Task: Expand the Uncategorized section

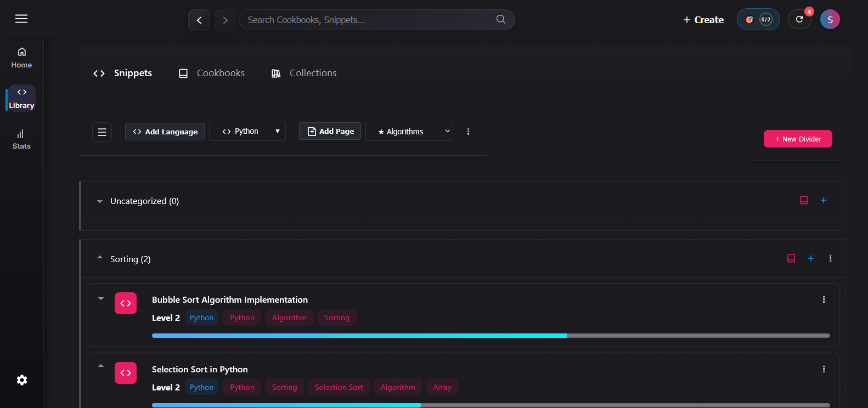Action: pyautogui.click(x=100, y=201)
